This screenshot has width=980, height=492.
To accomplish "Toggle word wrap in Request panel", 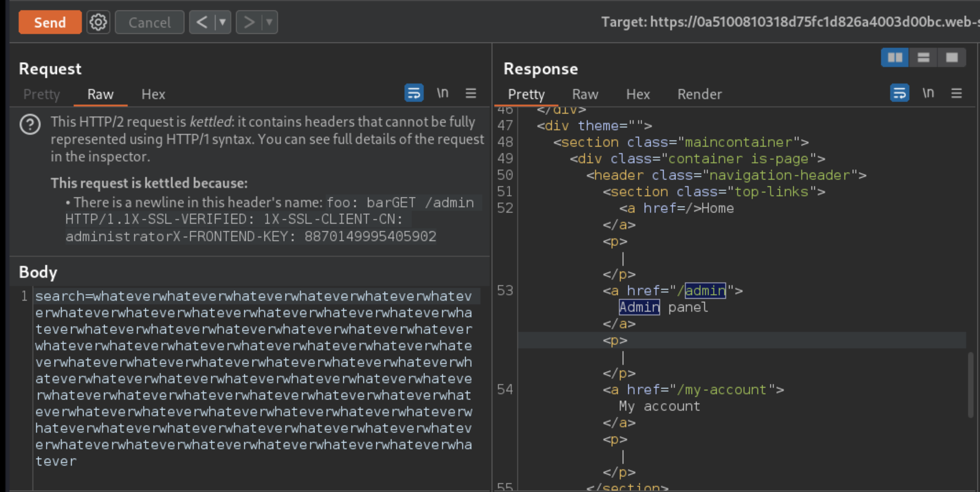I will 414,93.
